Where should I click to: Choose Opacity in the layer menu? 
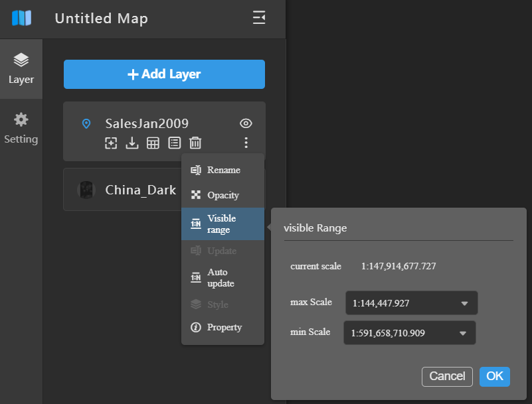point(223,195)
